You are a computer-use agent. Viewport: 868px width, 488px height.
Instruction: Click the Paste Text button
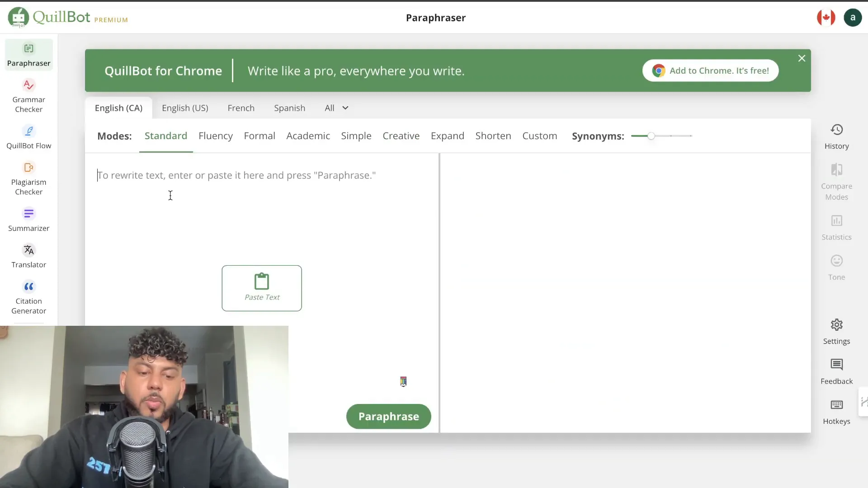[262, 288]
